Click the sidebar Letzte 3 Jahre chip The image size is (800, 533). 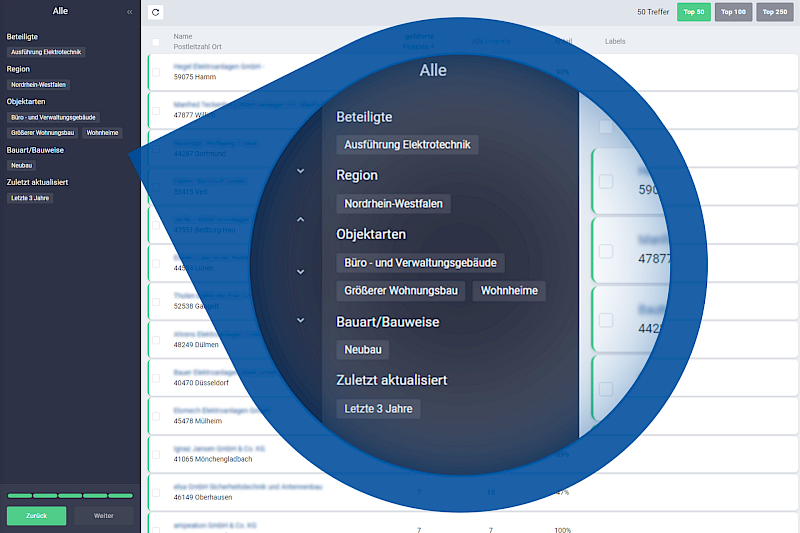tap(30, 198)
